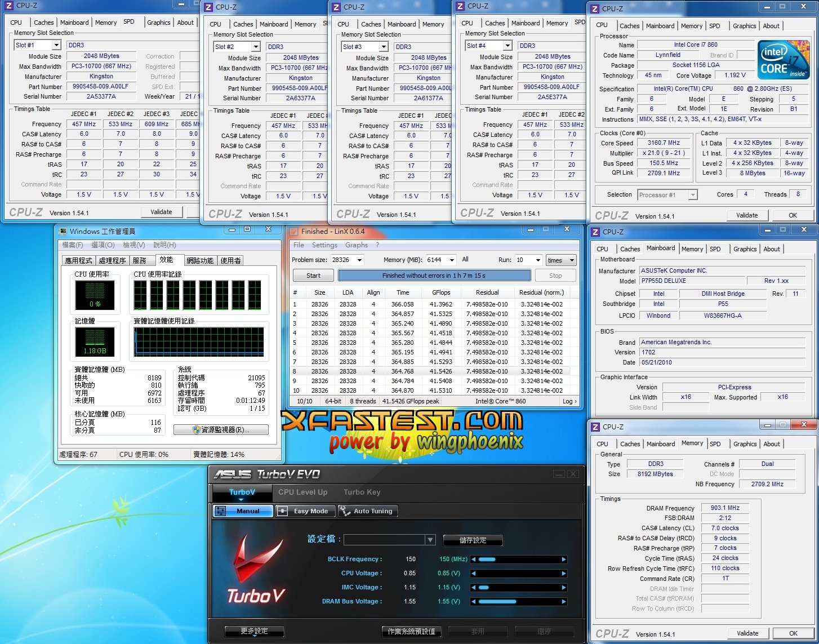
Task: Expand the LinX Problem size dropdown
Action: point(359,260)
